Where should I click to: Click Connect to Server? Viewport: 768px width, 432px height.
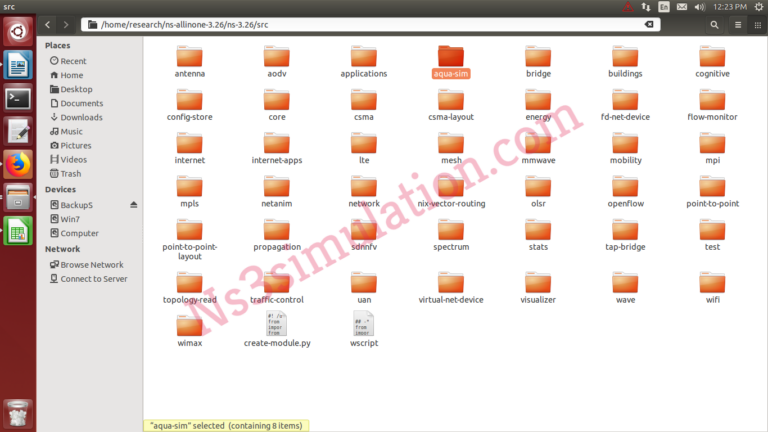pyautogui.click(x=93, y=279)
